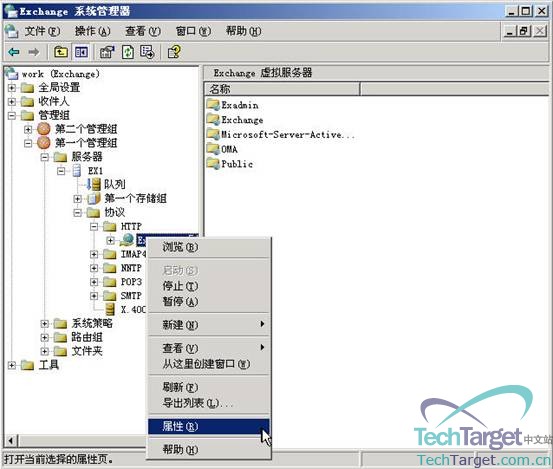
Task: Open the 文件(F) menu
Action: point(42,31)
